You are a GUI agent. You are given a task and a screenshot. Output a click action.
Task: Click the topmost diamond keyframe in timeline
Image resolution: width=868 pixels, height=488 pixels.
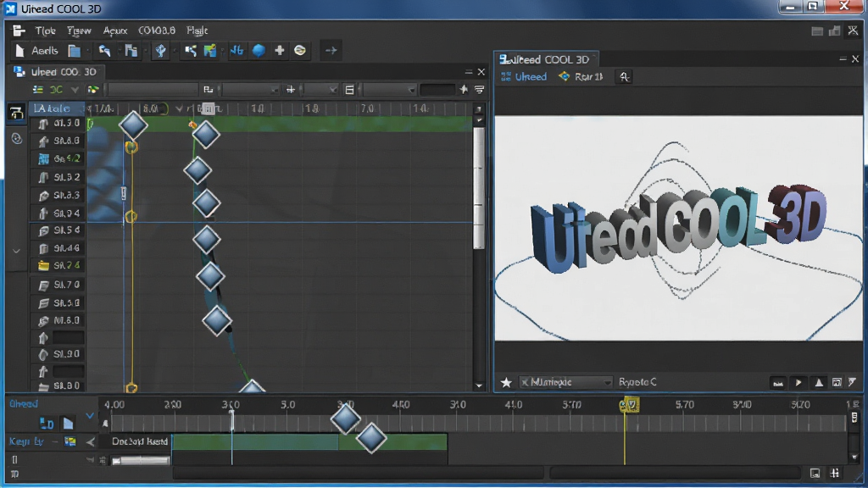(x=133, y=125)
